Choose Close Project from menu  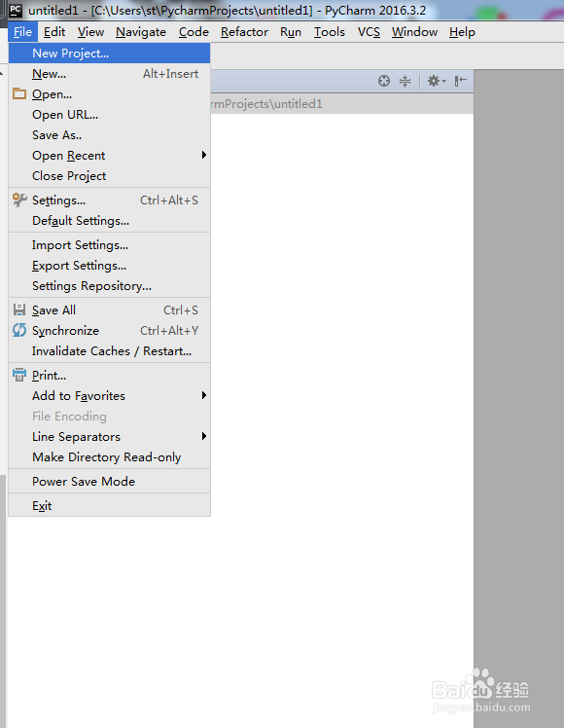click(x=110, y=176)
